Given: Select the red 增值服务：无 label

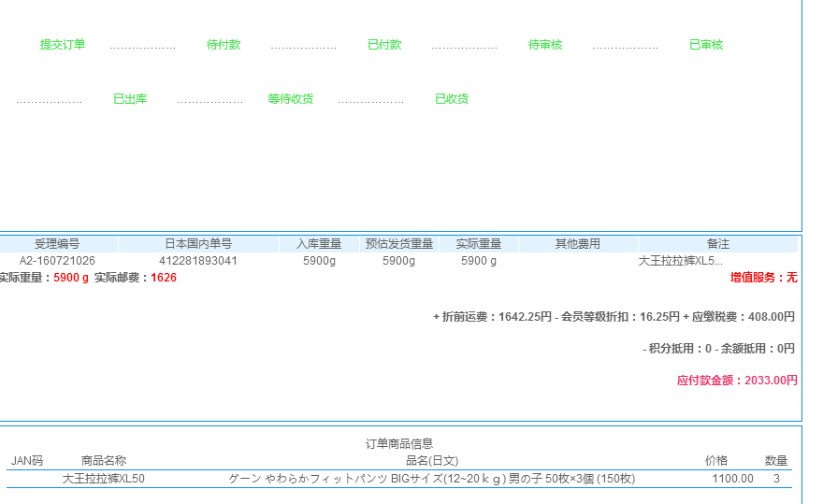Looking at the screenshot, I should 764,278.
